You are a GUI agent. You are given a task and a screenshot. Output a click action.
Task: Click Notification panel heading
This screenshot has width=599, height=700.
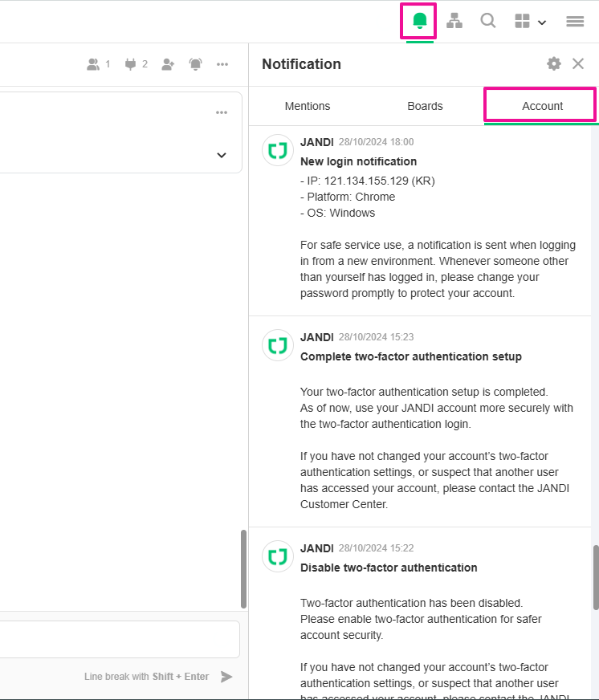(x=302, y=64)
